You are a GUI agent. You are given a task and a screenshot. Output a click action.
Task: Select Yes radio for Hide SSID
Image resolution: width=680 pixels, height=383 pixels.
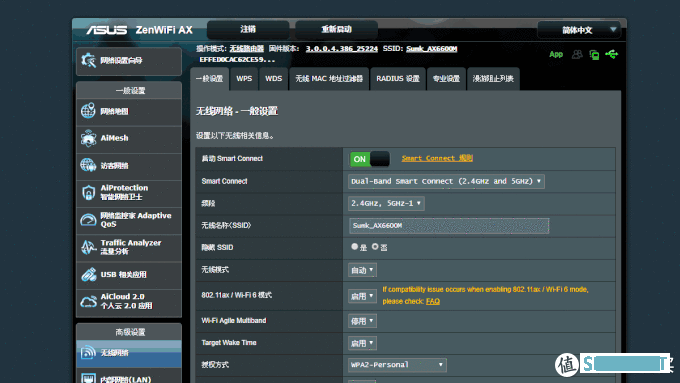(354, 246)
